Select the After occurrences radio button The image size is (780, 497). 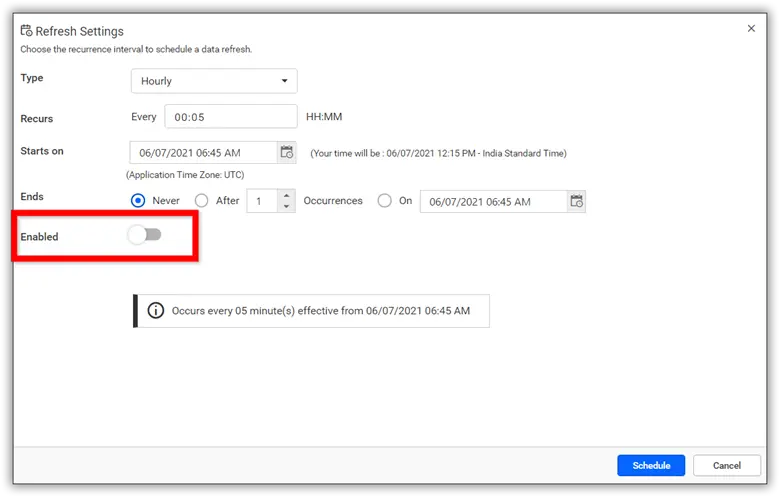[x=201, y=200]
